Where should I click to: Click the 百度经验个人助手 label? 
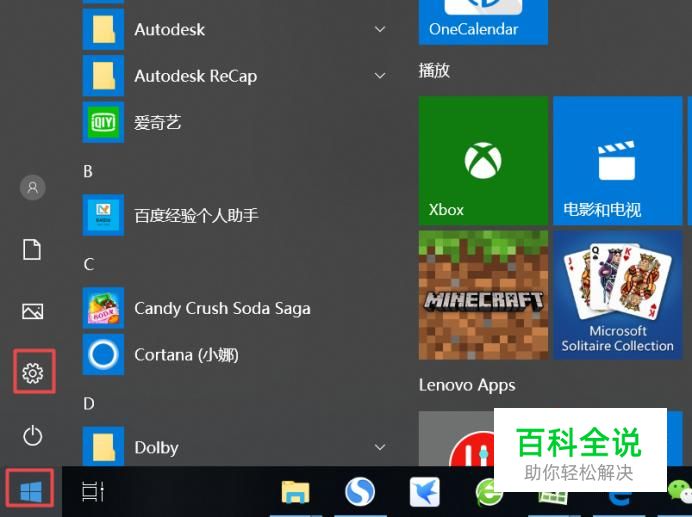click(196, 215)
